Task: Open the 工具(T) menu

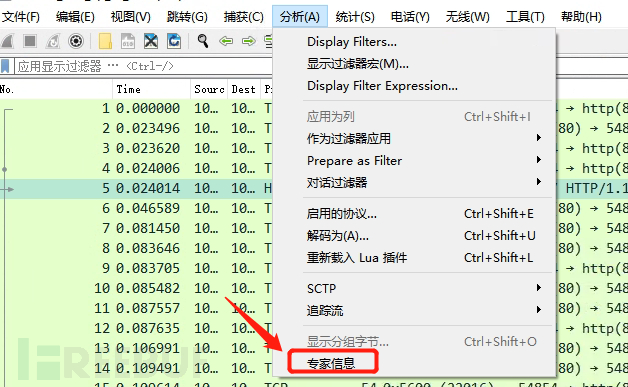Action: tap(525, 17)
